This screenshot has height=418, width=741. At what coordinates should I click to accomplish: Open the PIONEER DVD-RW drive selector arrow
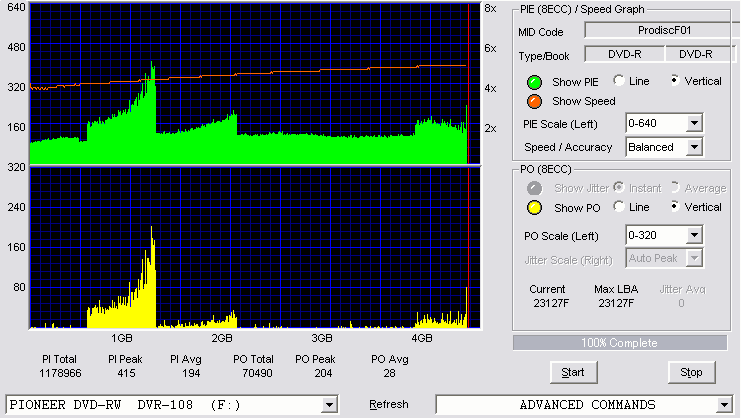point(329,405)
